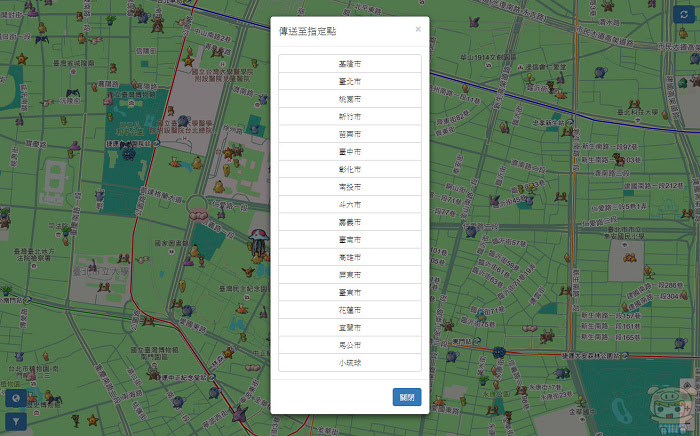The height and width of the screenshot is (436, 700).
Task: Teleport to 基隆市
Action: [x=350, y=63]
